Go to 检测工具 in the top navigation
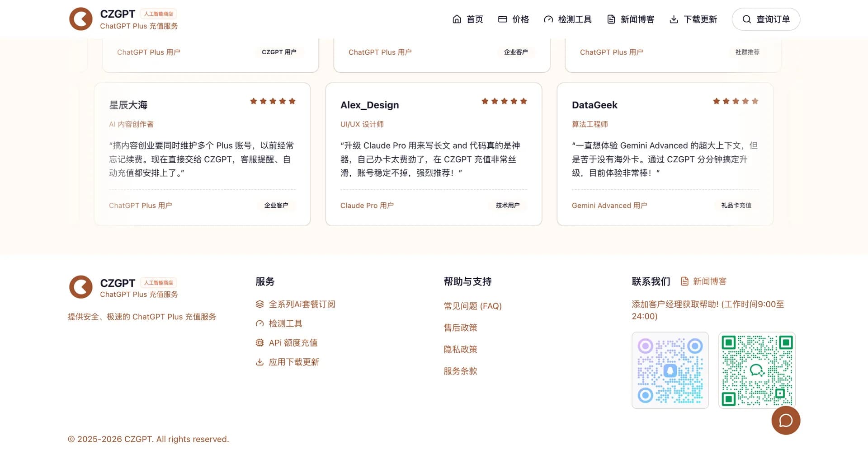Image resolution: width=868 pixels, height=454 pixels. point(568,19)
